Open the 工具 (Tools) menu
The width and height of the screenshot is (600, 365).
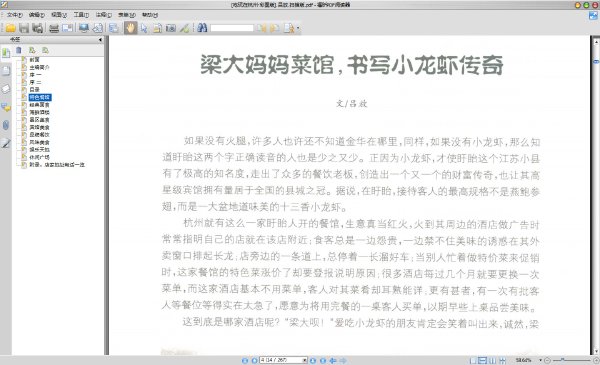tap(81, 15)
